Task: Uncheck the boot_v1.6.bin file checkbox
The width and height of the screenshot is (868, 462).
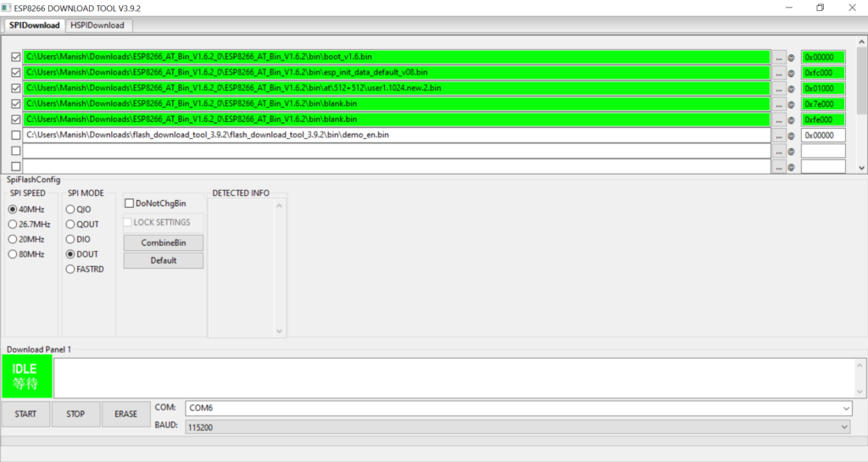Action: 15,57
